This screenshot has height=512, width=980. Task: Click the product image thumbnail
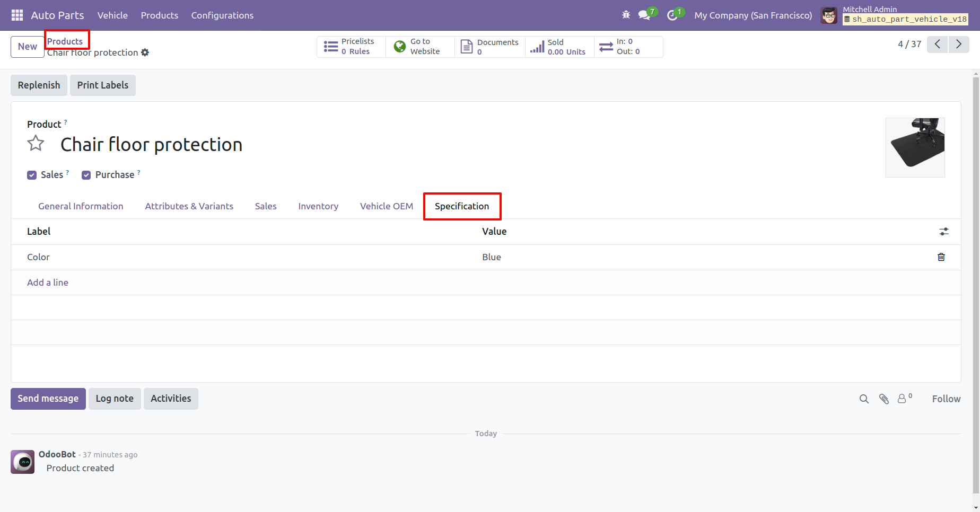(915, 147)
